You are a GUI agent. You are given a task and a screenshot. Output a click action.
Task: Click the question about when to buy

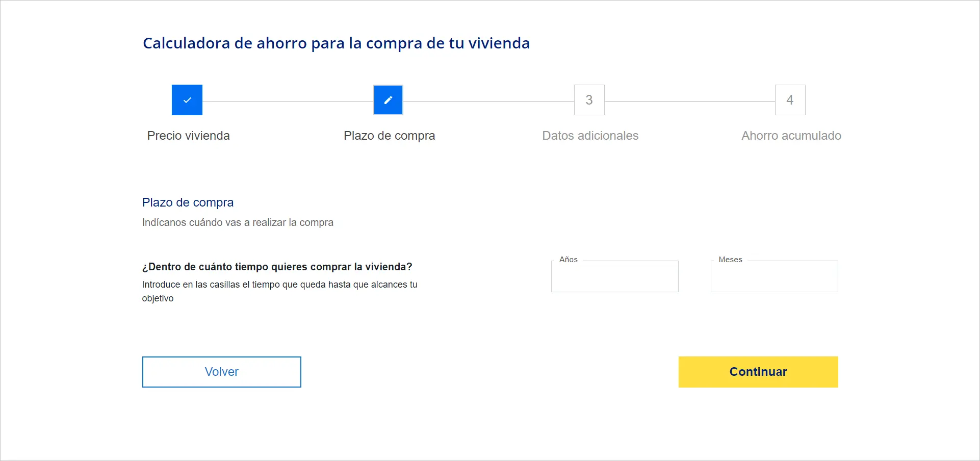277,267
